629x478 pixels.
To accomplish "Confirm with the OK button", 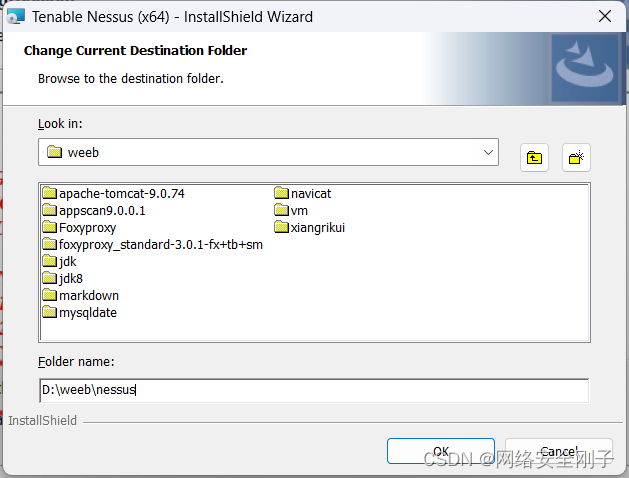I will click(x=440, y=451).
